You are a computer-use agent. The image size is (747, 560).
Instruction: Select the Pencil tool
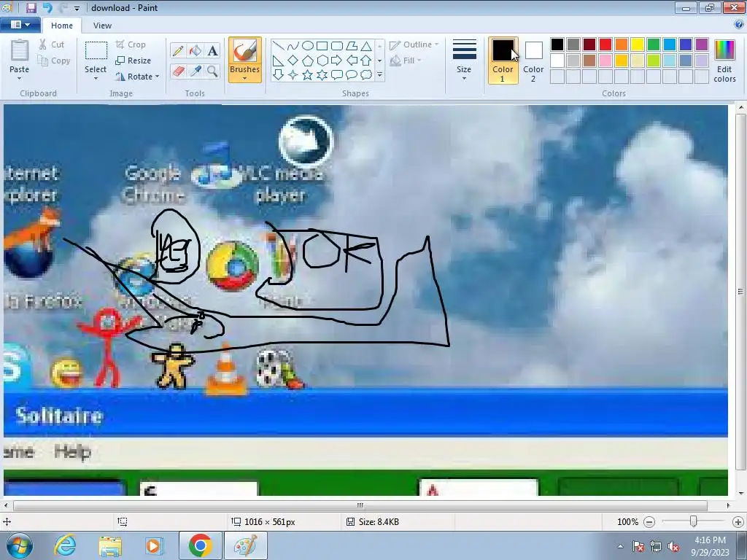[x=178, y=50]
